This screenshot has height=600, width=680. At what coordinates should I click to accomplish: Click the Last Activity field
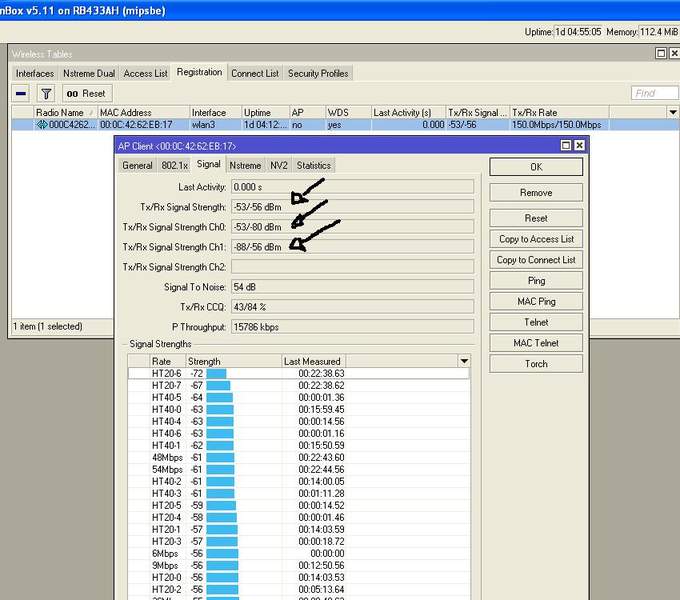click(352, 187)
